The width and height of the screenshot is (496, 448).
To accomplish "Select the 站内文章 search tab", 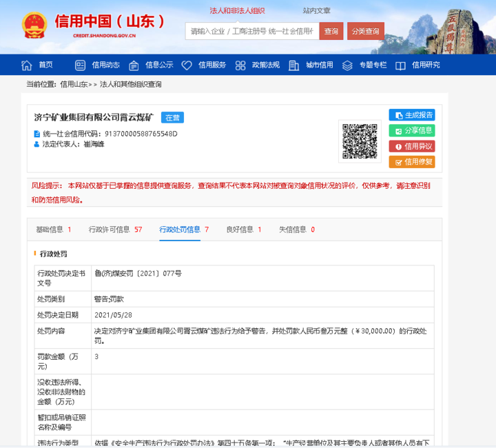I will tap(316, 11).
